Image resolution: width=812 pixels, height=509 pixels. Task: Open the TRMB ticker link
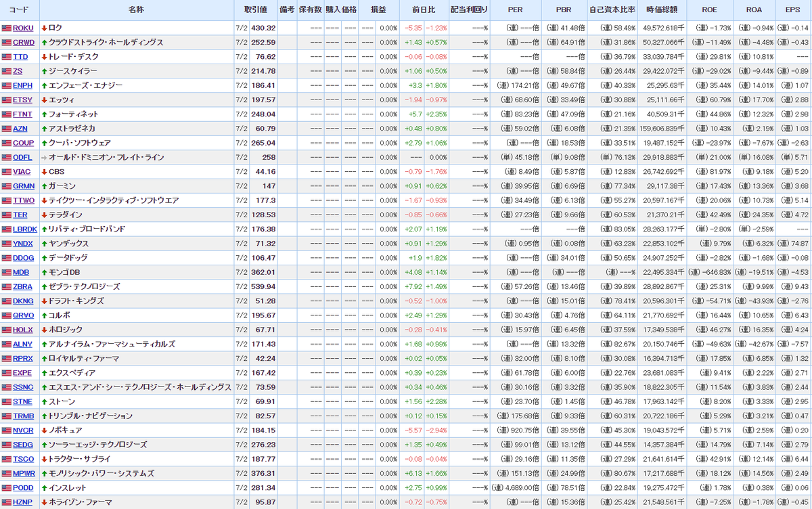click(x=23, y=416)
